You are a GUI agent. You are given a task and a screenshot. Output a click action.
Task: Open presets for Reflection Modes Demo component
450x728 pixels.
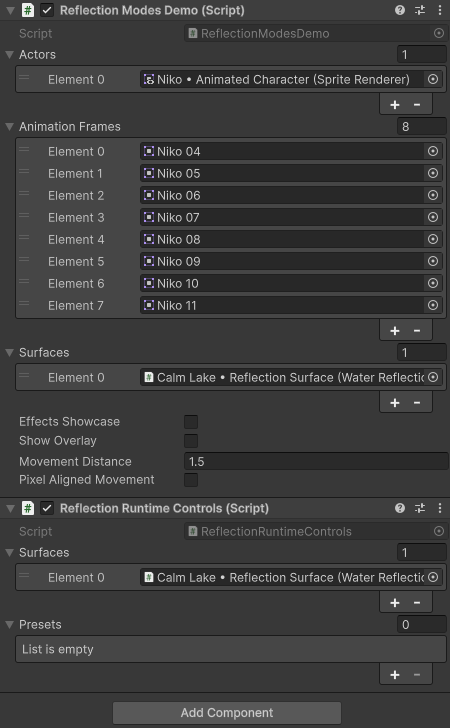(x=420, y=10)
